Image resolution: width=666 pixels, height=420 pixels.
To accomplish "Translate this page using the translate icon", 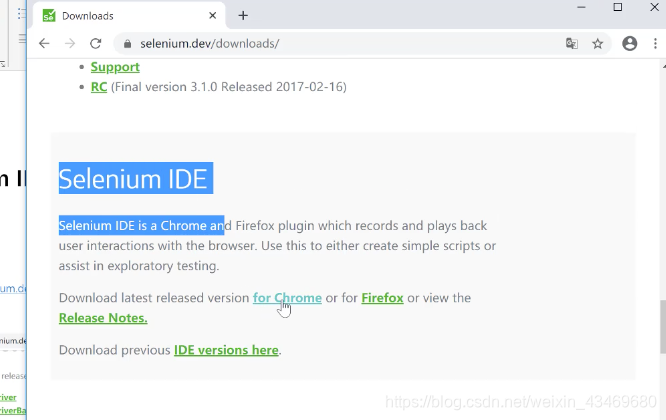I will [x=572, y=43].
